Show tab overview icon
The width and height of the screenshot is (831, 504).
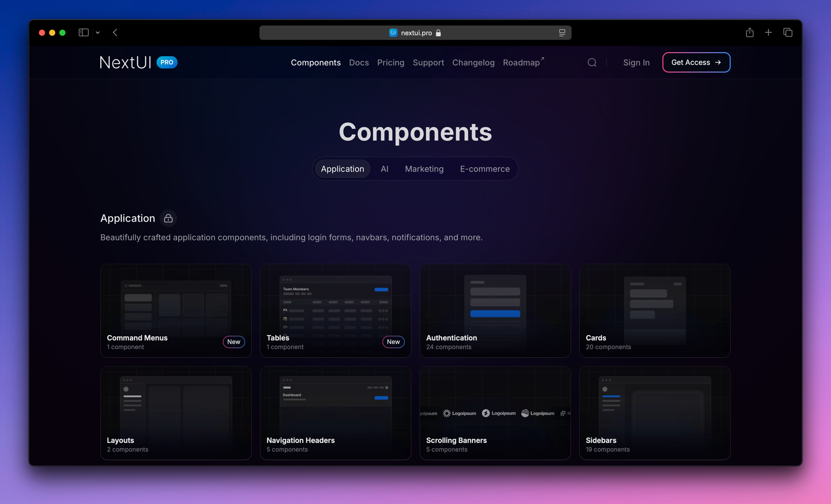tap(788, 32)
